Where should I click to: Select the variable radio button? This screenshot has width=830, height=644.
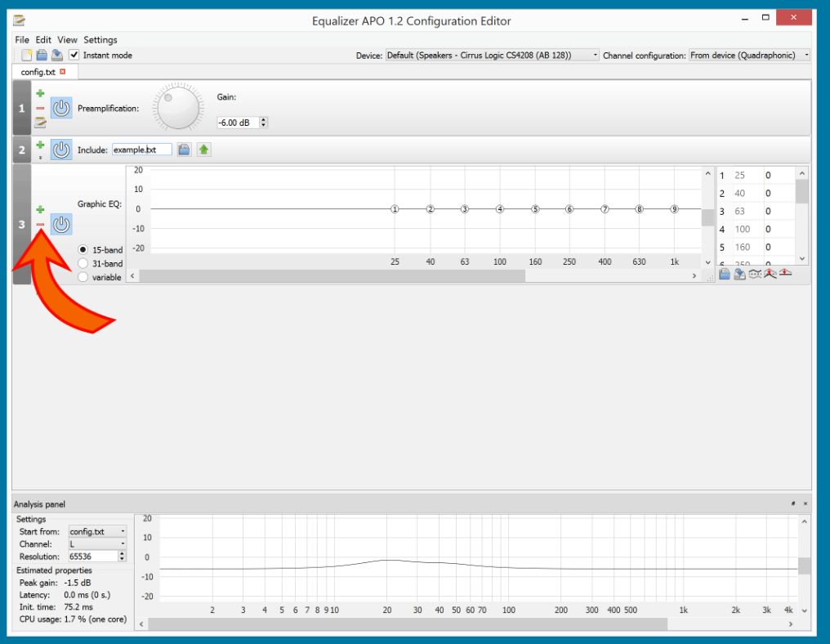[83, 277]
